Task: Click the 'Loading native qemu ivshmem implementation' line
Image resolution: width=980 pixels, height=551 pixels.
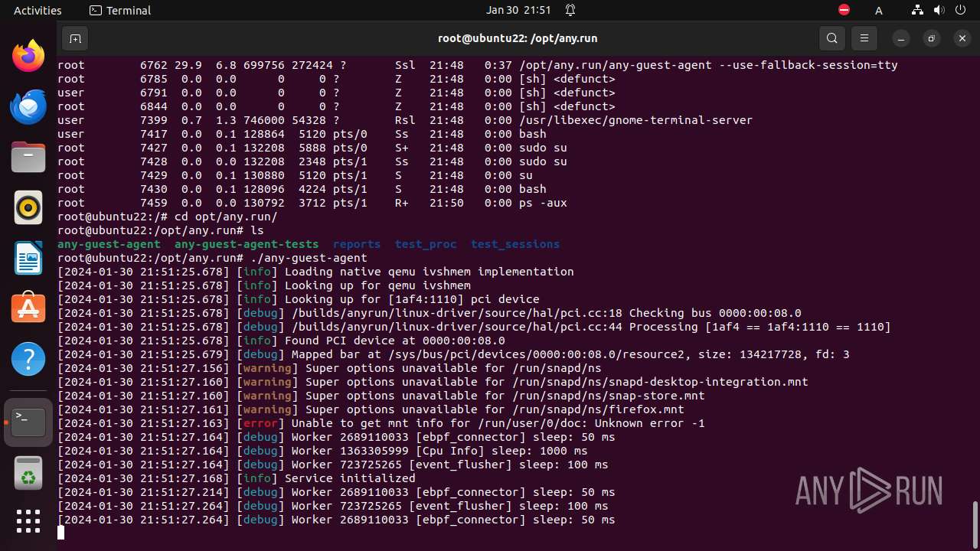Action: [430, 272]
